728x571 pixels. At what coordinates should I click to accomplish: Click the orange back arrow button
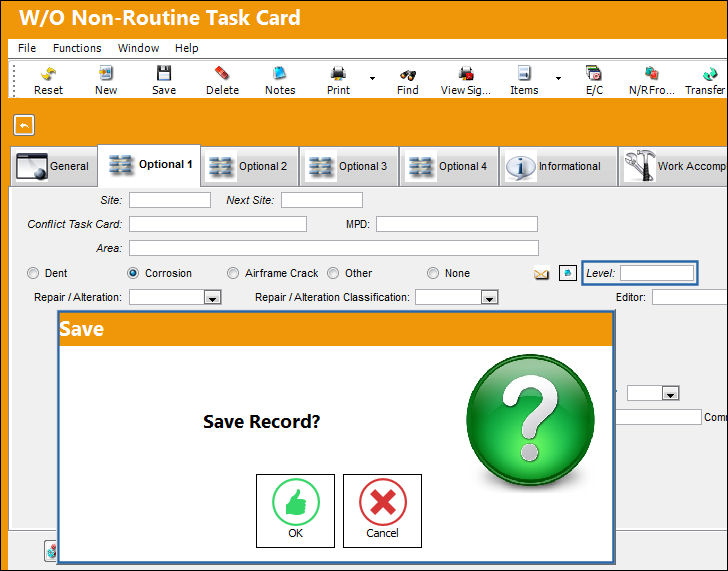tap(24, 125)
